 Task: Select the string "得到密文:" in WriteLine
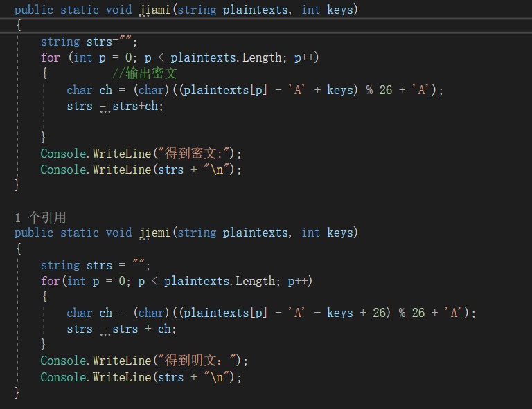click(194, 154)
